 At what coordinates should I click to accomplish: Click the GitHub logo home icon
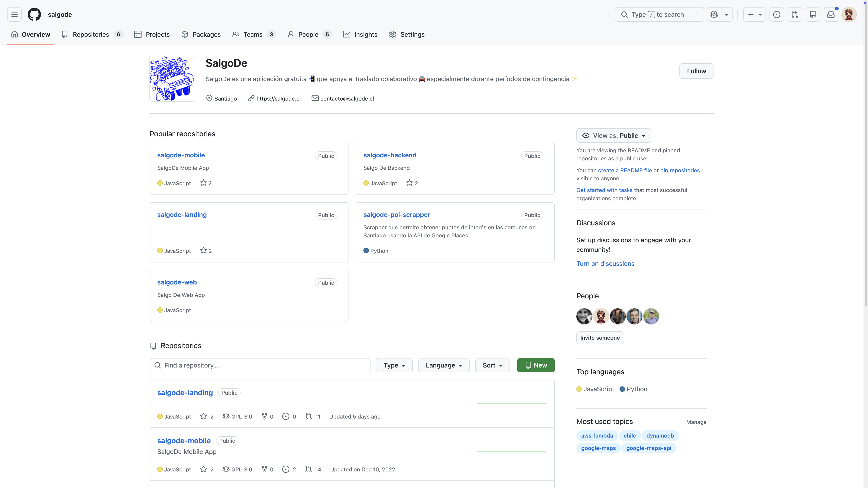[x=34, y=14]
